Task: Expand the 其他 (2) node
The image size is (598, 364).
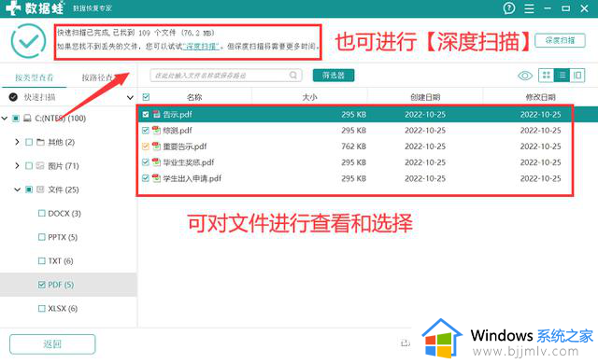Action: 17,142
